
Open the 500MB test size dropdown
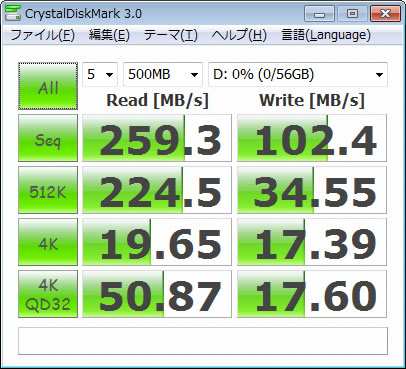163,74
